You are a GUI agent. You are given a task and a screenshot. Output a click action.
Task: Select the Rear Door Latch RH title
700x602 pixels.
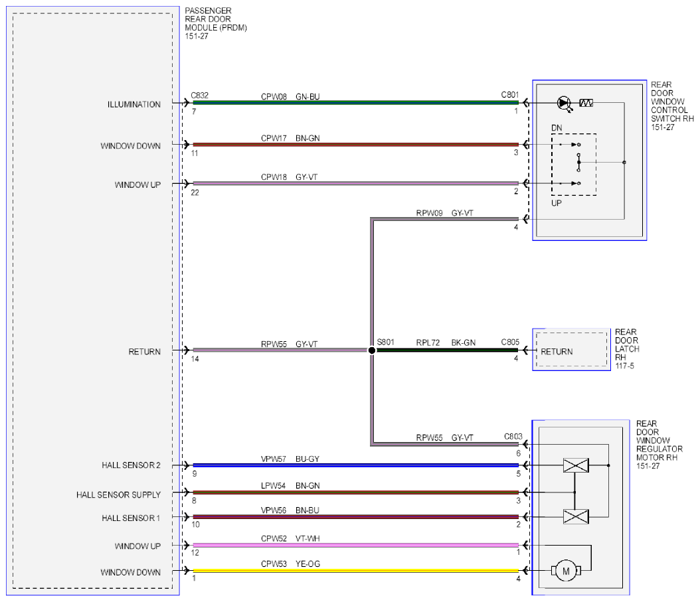[x=627, y=344]
